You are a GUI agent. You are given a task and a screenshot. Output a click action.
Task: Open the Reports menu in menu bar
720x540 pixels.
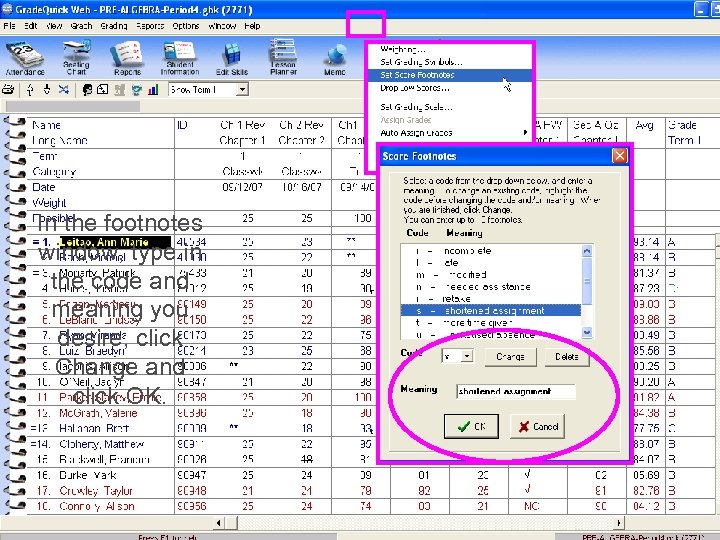pyautogui.click(x=150, y=26)
